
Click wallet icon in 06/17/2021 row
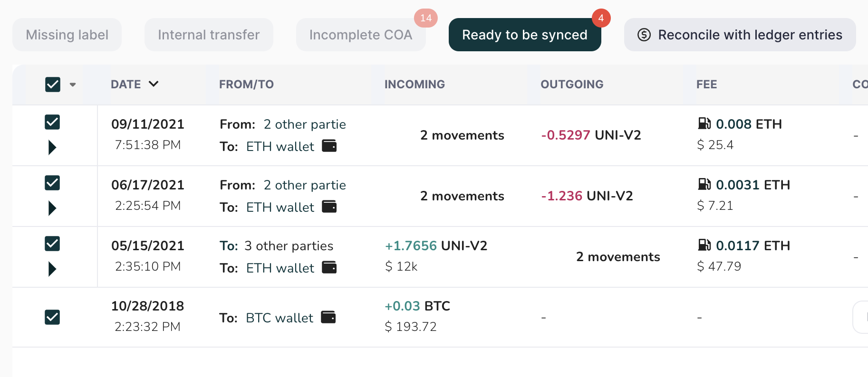pos(329,207)
